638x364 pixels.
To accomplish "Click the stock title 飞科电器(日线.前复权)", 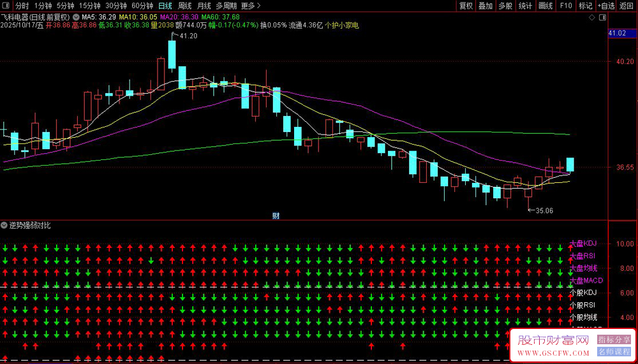I will click(x=35, y=17).
